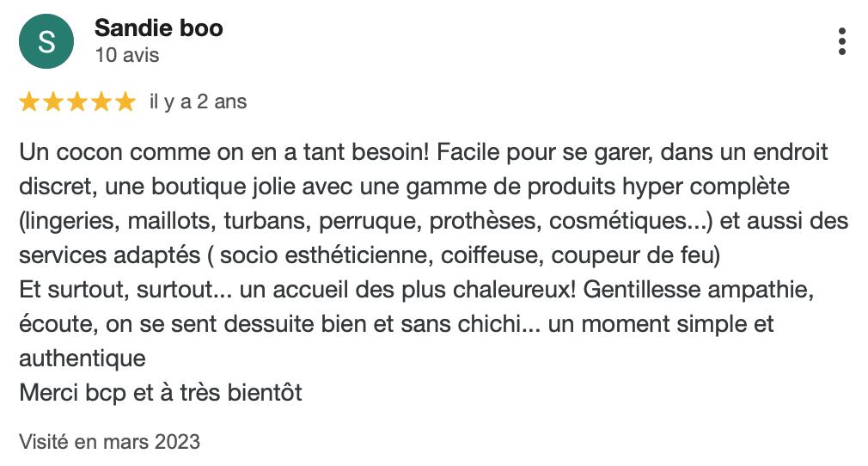Click the line starting "écoute, on se sent"

coord(396,324)
